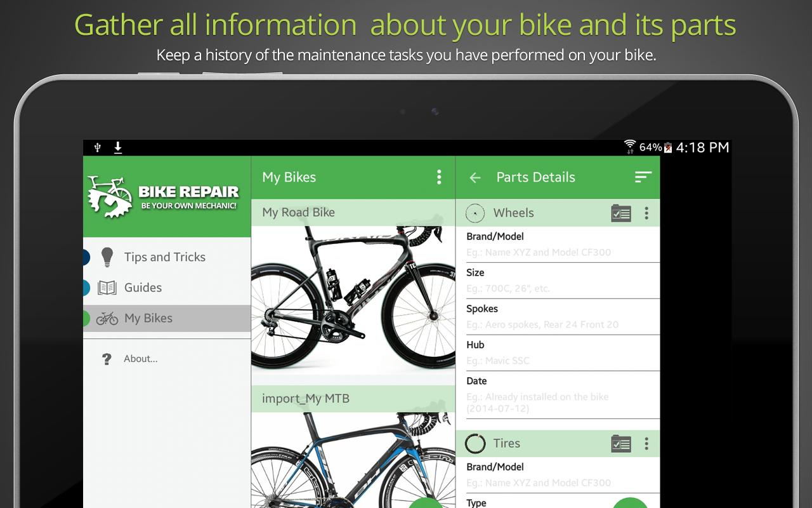The height and width of the screenshot is (508, 812).
Task: Click the Wheels wheel icon
Action: (x=475, y=213)
